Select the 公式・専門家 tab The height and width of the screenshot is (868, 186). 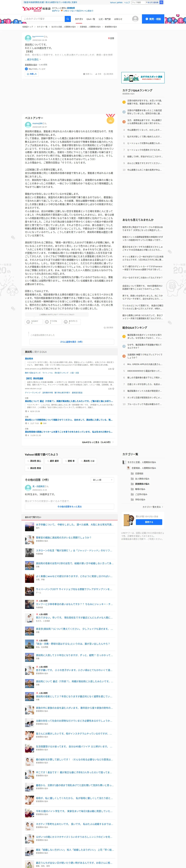coord(104,19)
